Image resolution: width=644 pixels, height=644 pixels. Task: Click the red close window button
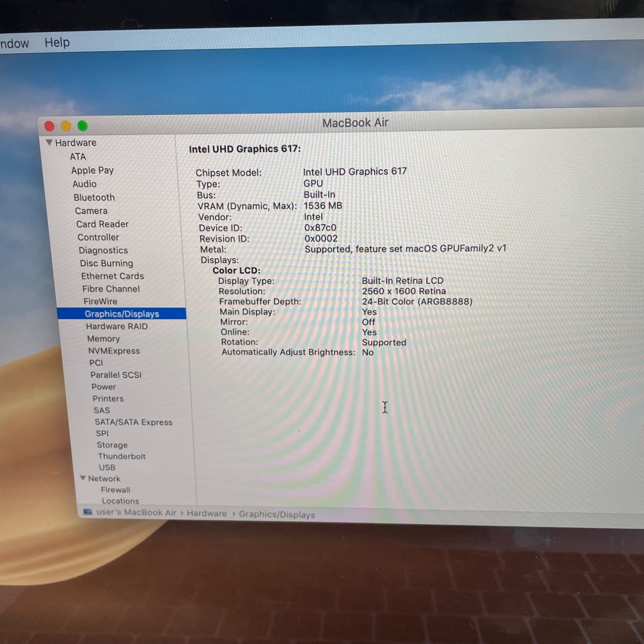[x=49, y=126]
